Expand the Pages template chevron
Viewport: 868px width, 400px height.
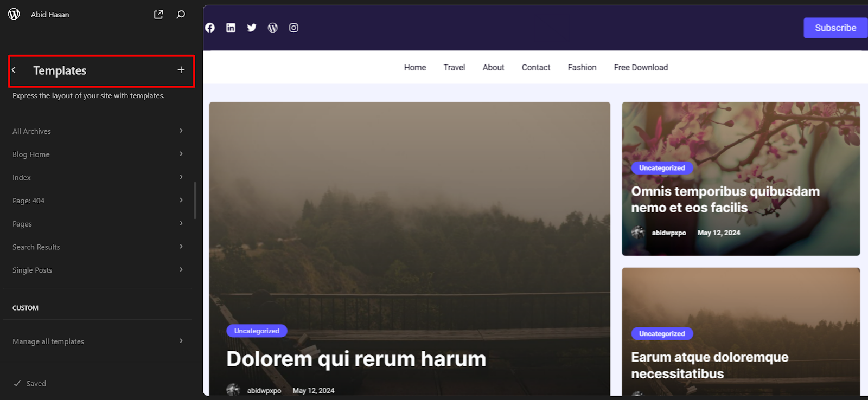pos(181,223)
